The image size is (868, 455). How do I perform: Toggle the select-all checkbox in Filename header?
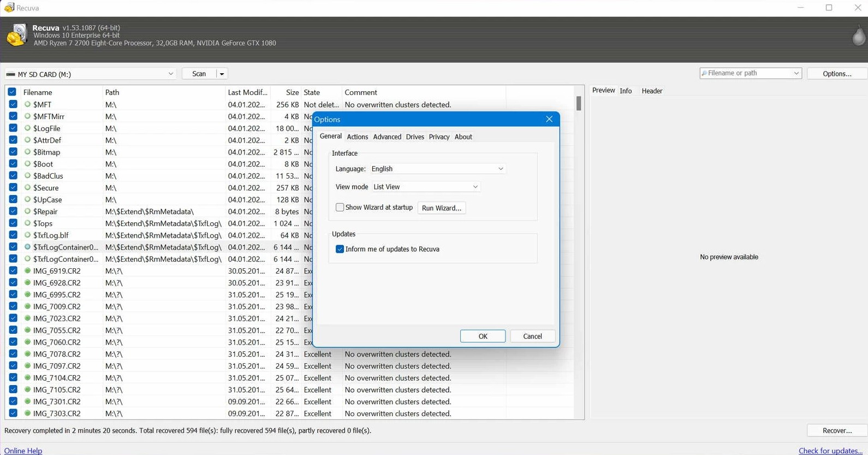12,92
